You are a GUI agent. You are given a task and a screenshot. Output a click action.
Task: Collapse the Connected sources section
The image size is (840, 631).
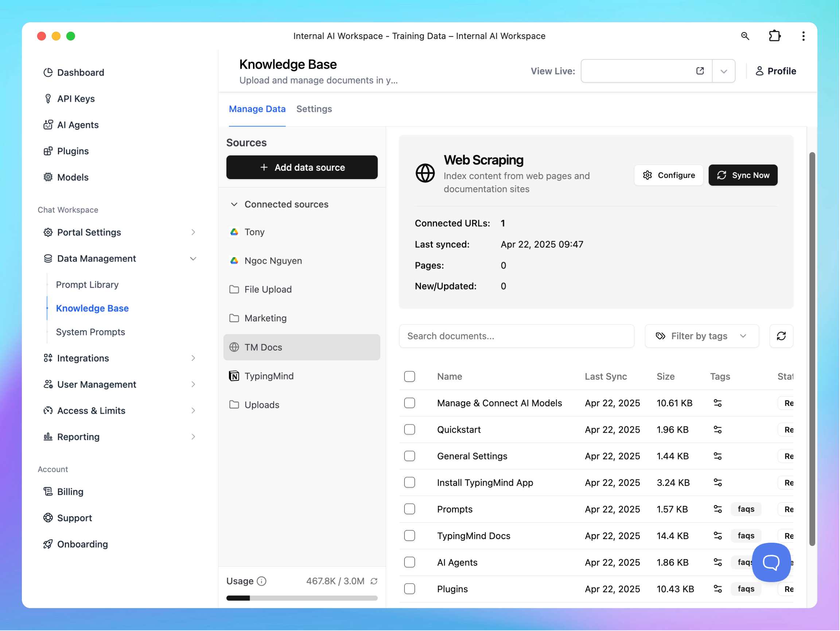(279, 204)
